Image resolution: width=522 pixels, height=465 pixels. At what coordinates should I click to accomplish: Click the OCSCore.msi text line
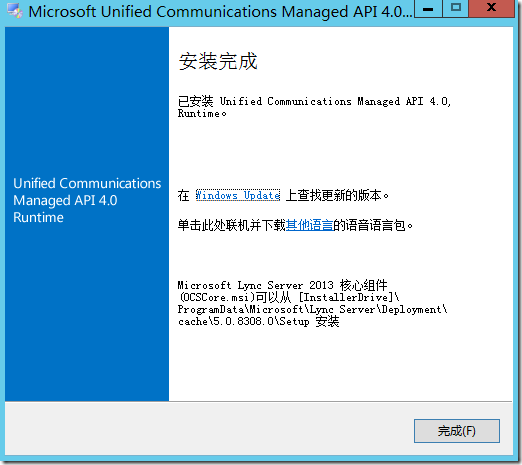(288, 297)
